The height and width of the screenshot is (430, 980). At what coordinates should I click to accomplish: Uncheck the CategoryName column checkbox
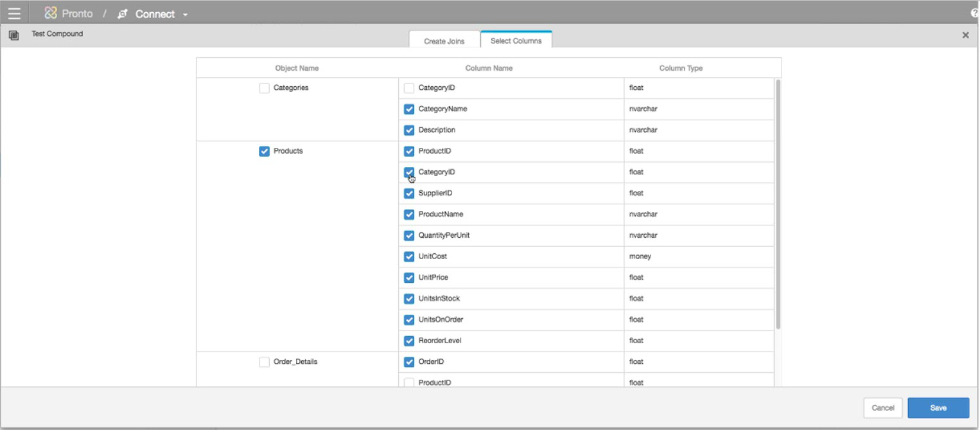click(409, 109)
